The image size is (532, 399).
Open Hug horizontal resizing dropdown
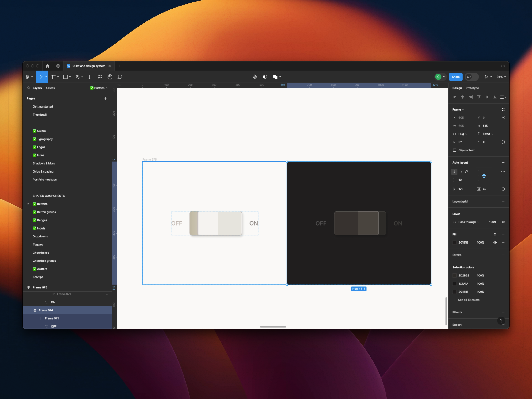tap(463, 134)
